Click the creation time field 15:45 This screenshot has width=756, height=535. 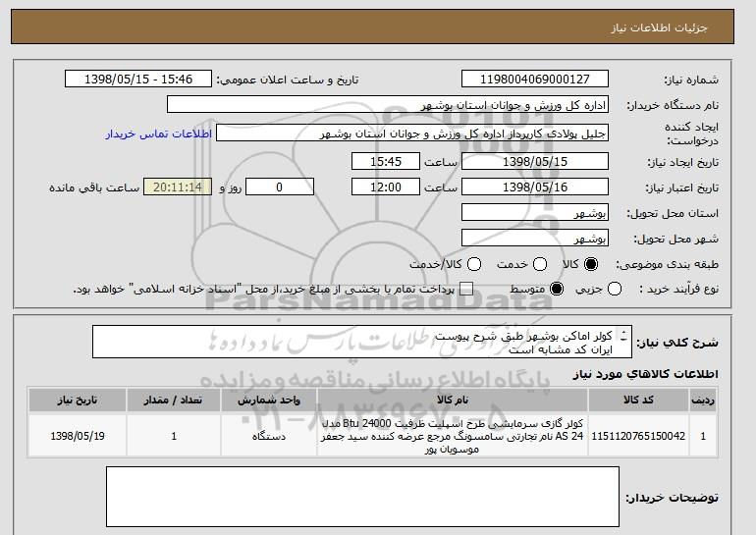[386, 161]
